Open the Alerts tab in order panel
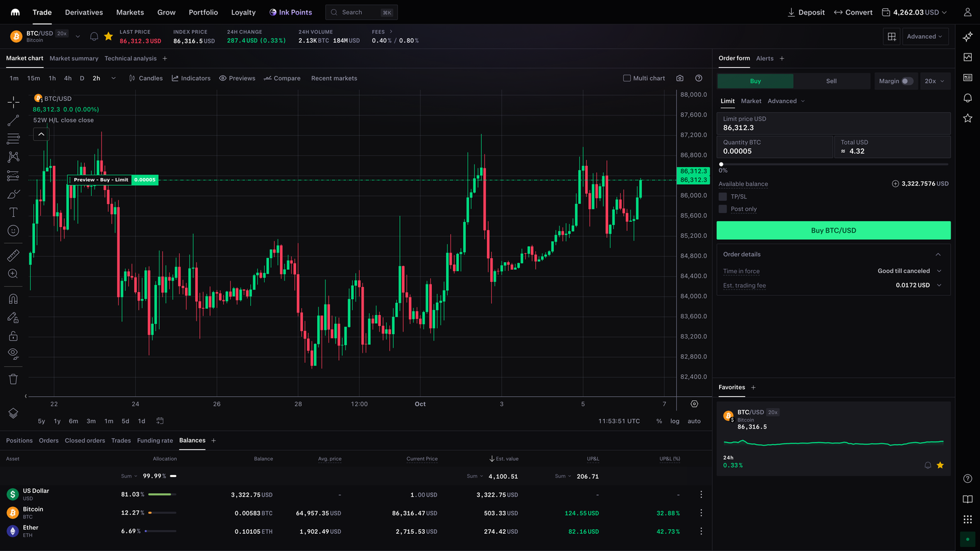 click(764, 58)
